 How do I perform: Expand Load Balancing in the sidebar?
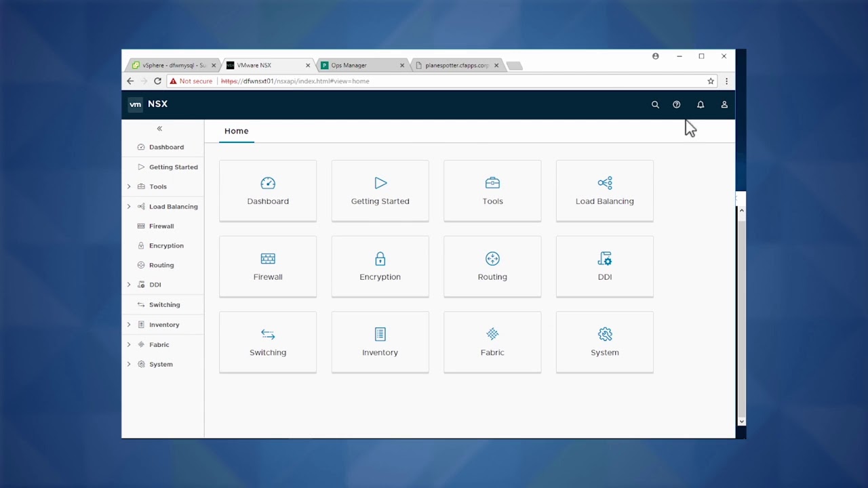[129, 207]
